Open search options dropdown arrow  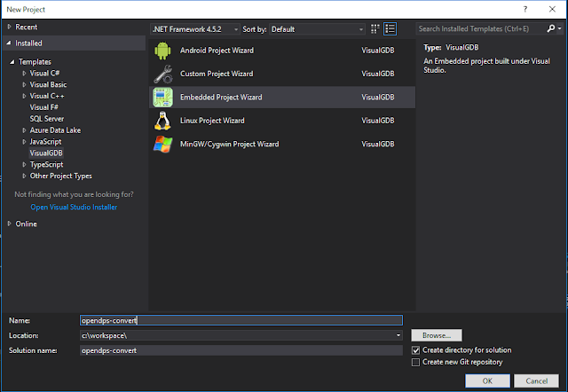(x=560, y=28)
